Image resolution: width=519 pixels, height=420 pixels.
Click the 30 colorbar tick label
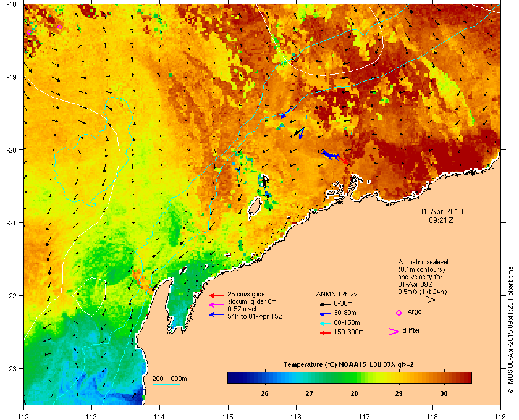tap(444, 393)
